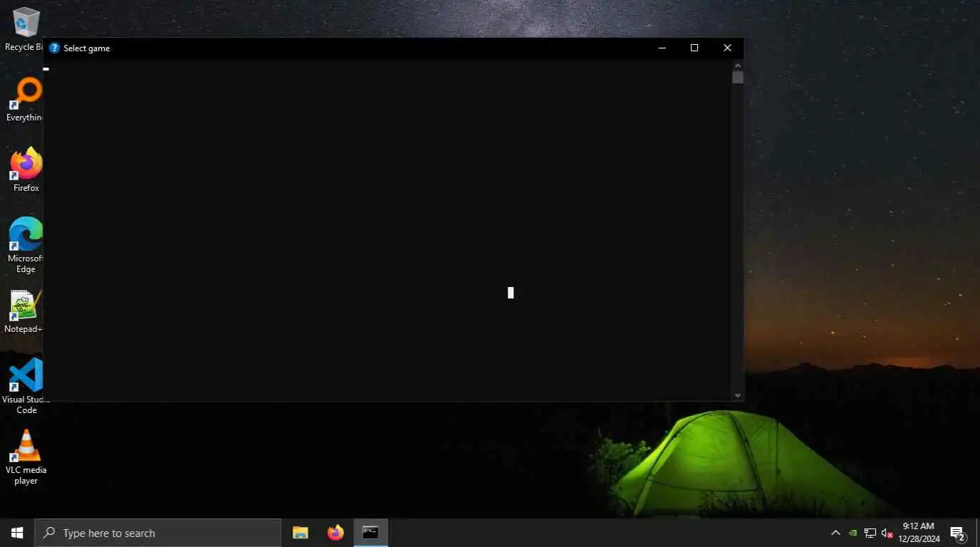Click the console scrollbar up arrow
This screenshot has height=547, width=980.
pyautogui.click(x=738, y=65)
